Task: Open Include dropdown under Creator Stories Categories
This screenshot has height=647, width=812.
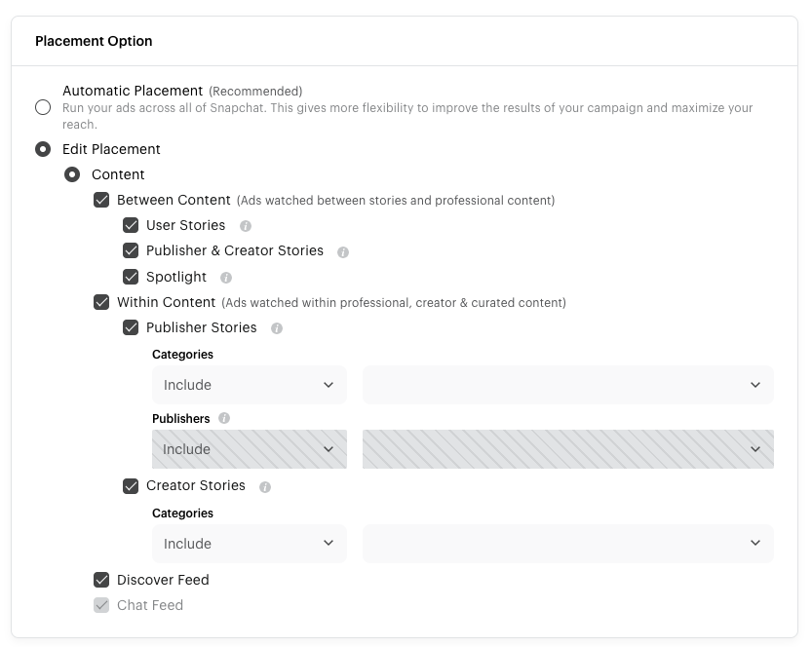Action: tap(249, 544)
